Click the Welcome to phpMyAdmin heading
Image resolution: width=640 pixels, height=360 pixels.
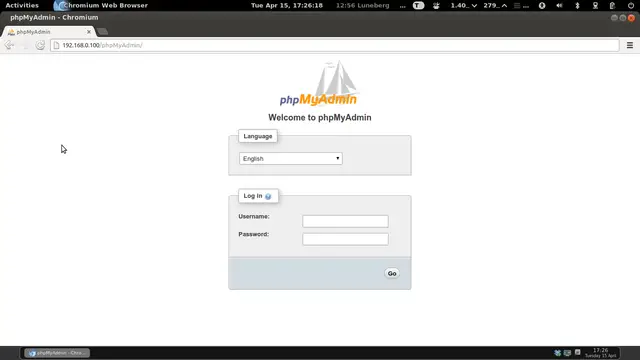(320, 118)
